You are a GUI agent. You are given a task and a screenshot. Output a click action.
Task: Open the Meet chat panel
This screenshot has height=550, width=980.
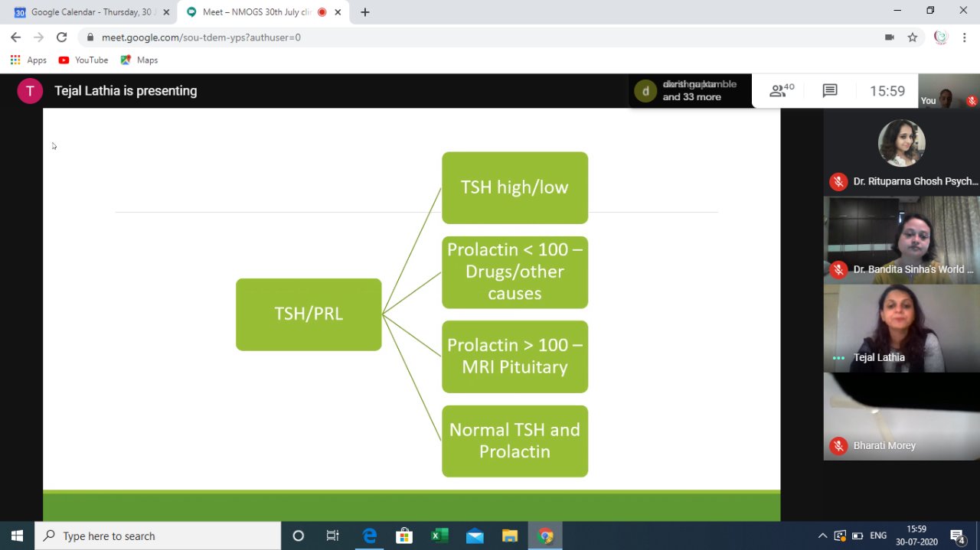830,91
